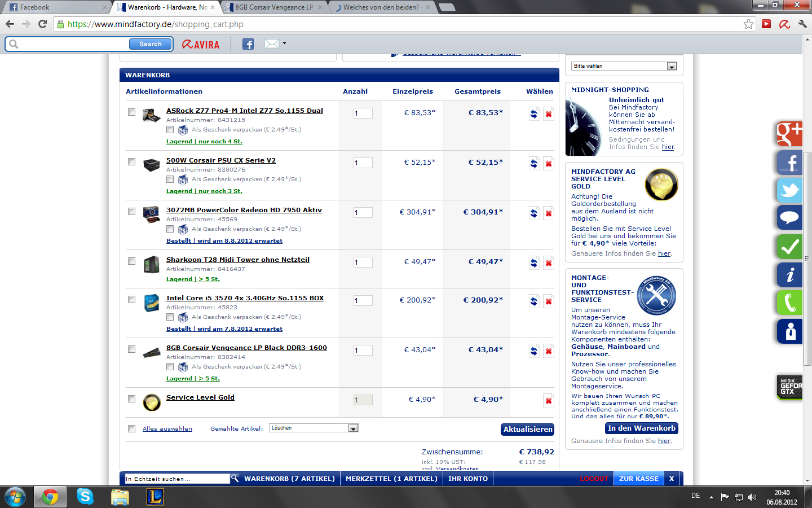Tick the Alles auswählen checkbox

tap(131, 429)
